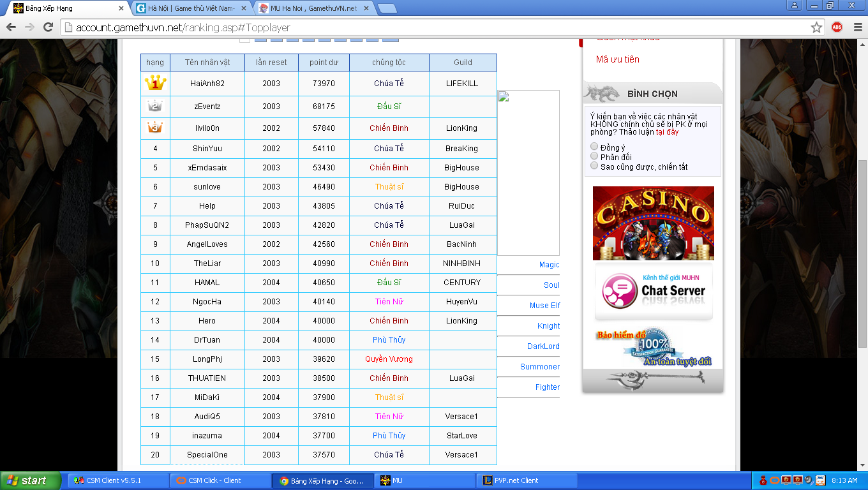This screenshot has width=868, height=490.
Task: Open the Adblock Plus extension icon
Action: 837,27
